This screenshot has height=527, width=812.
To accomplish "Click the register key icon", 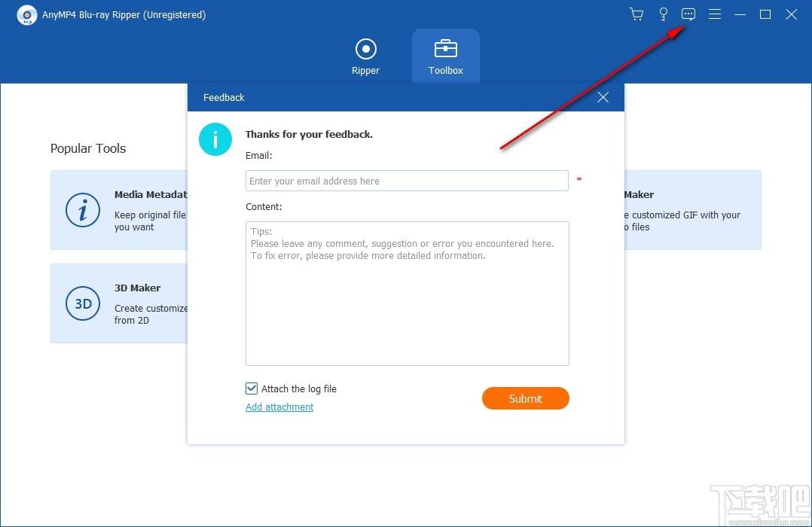I will 663,14.
